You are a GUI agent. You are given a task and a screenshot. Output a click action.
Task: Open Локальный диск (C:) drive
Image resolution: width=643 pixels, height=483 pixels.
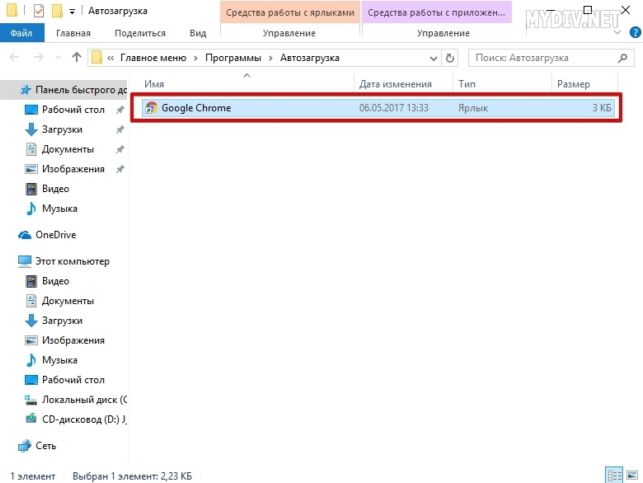tap(84, 399)
